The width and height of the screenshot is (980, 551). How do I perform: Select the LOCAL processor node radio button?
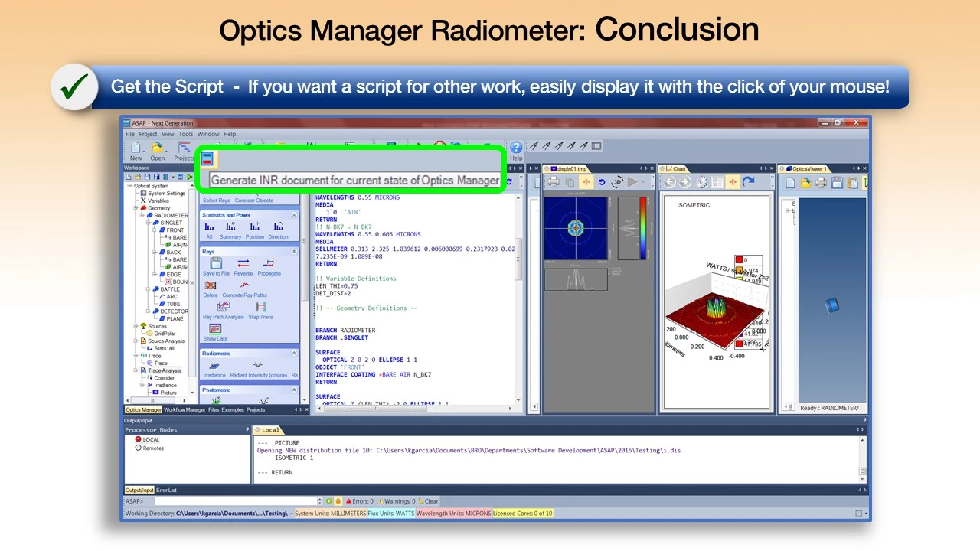pyautogui.click(x=139, y=440)
